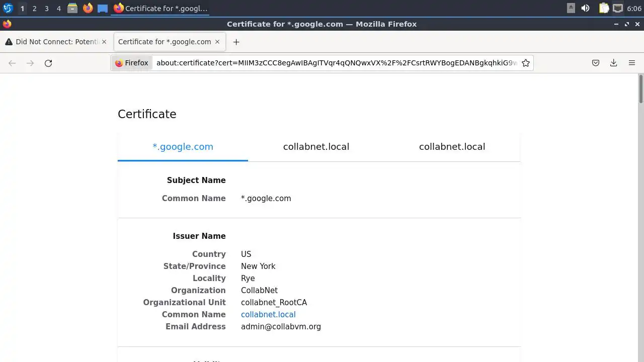644x362 pixels.
Task: Bookmark this page with the star icon
Action: coord(526,63)
